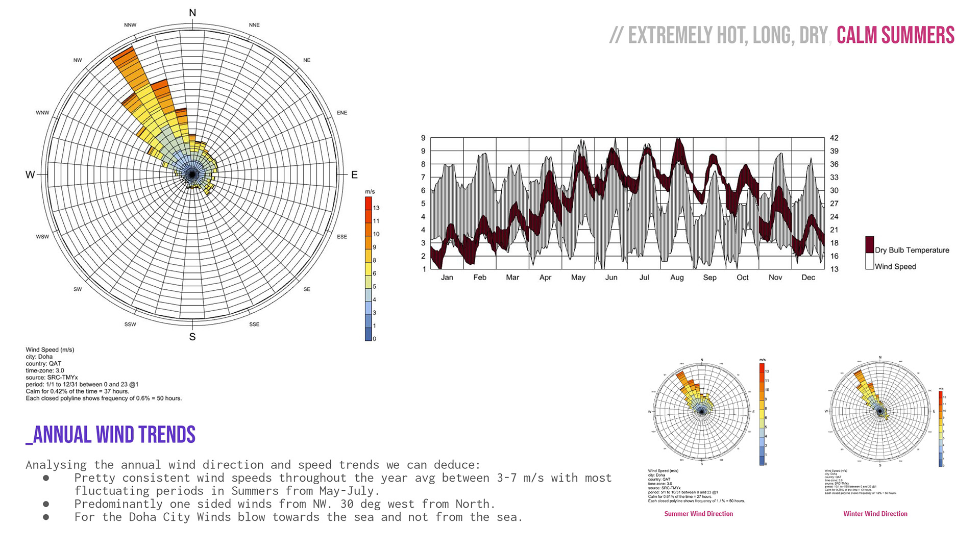Pick the dark blue 0 m/s legend color

[368, 335]
